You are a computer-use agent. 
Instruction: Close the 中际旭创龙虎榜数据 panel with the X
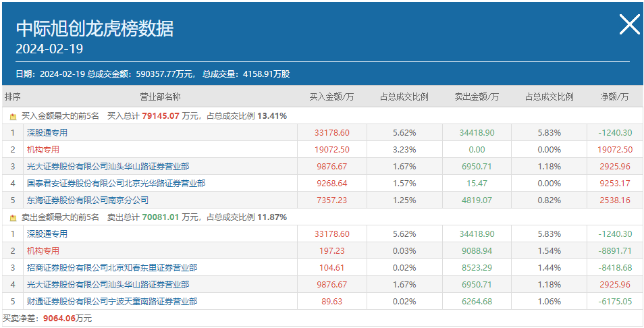(630, 24)
